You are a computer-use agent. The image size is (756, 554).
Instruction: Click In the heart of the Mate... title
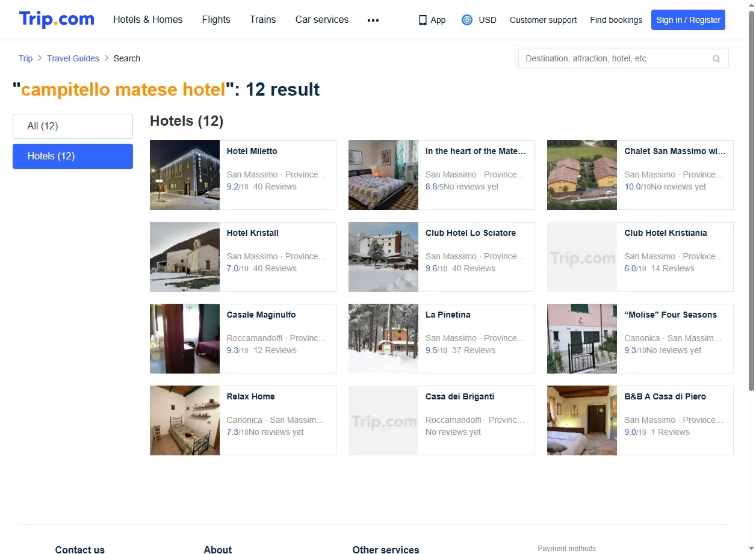click(476, 151)
